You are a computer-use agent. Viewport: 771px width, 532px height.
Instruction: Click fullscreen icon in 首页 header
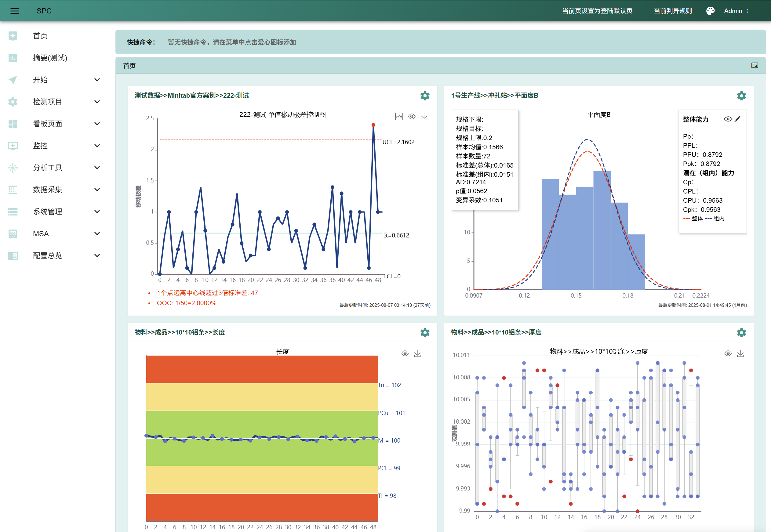click(x=755, y=65)
